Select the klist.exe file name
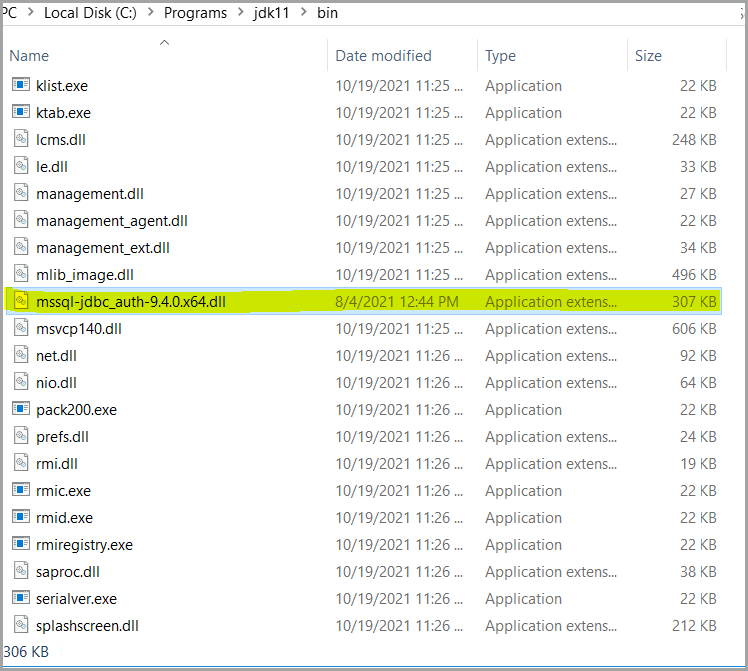The height and width of the screenshot is (671, 748). pyautogui.click(x=62, y=86)
